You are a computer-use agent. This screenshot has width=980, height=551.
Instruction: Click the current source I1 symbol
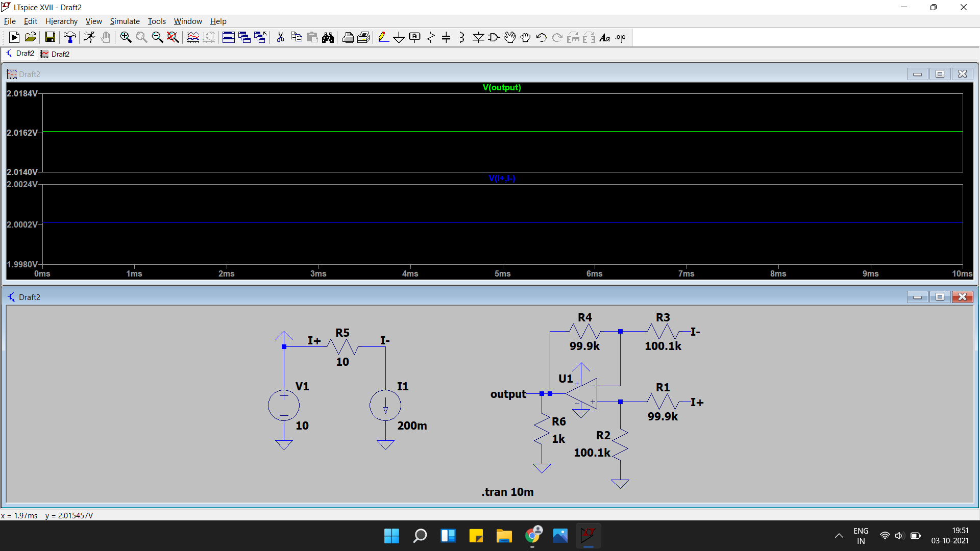385,406
